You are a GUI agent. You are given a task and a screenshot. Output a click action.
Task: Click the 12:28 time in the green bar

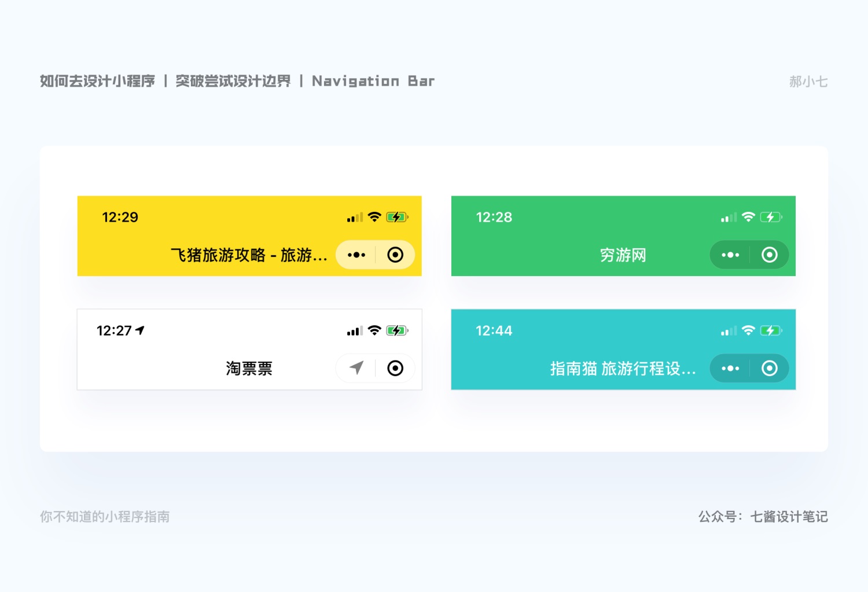pos(494,217)
